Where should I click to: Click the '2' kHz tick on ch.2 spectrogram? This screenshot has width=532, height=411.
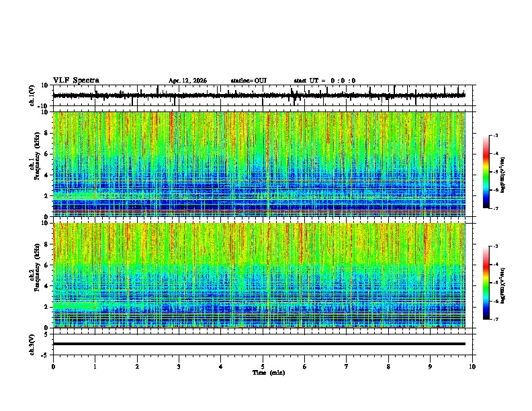point(46,307)
